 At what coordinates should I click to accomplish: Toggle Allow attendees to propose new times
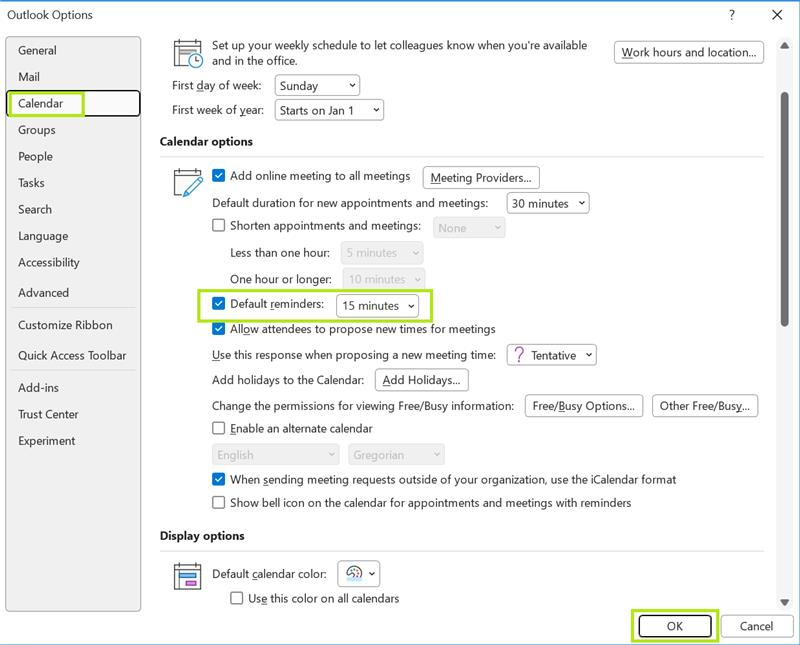tap(218, 329)
